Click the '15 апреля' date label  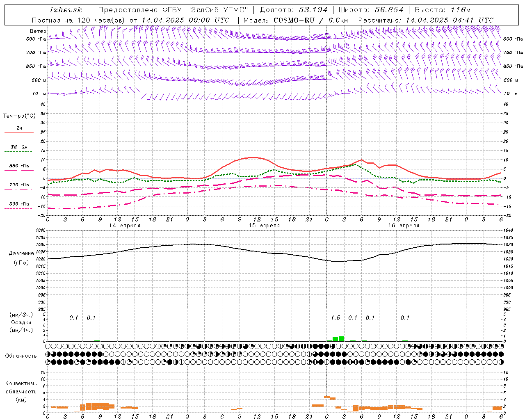point(264,226)
